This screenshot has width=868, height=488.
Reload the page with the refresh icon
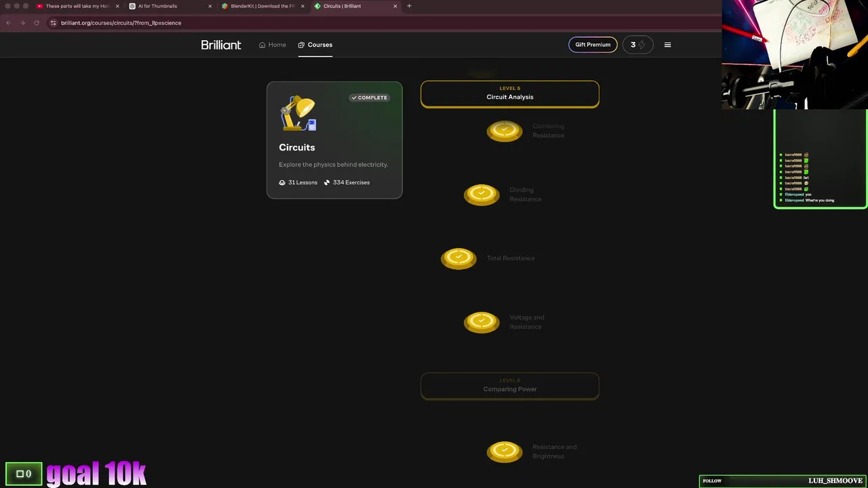coord(37,22)
